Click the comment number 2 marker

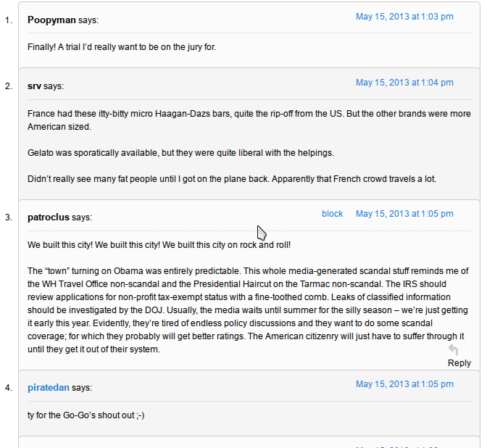click(8, 86)
